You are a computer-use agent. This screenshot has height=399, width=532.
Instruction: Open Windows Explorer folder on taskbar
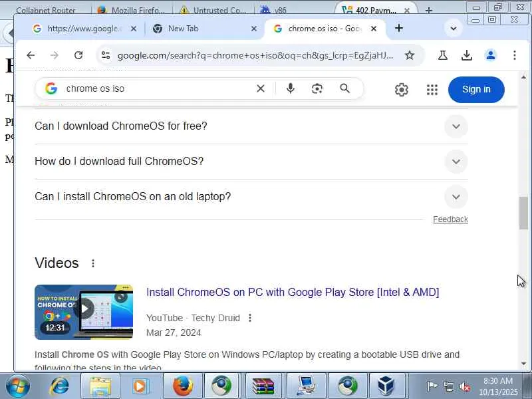coord(100,386)
